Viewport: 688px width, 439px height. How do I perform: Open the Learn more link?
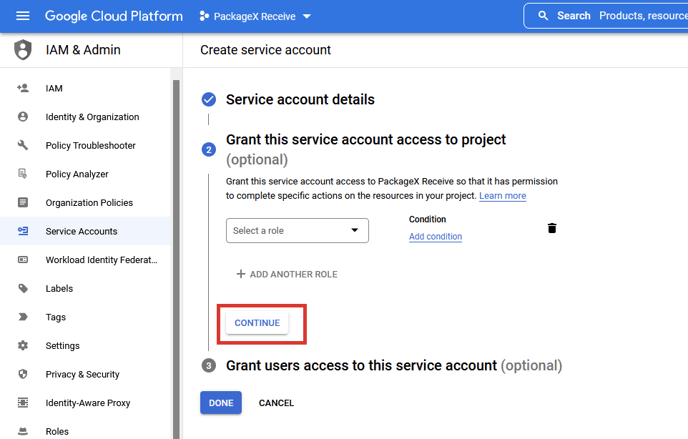tap(502, 196)
